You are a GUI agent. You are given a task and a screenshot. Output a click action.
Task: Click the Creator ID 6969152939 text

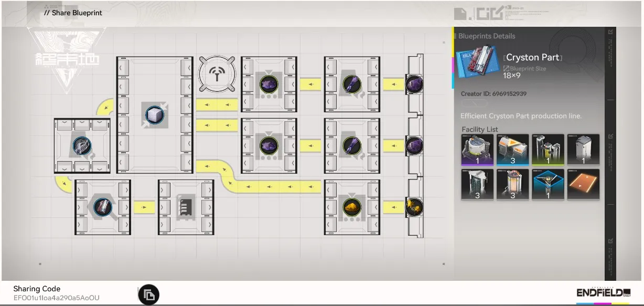click(493, 94)
